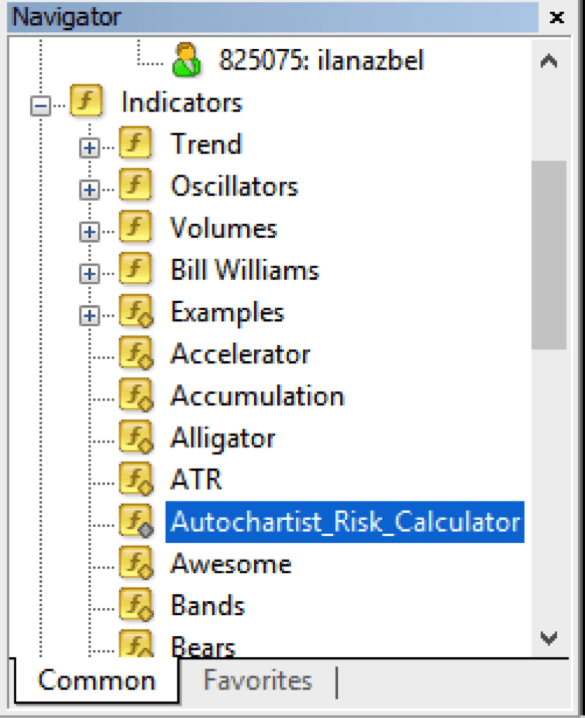This screenshot has width=585, height=718.
Task: Select the Accumulation indicator entry
Action: pos(257,395)
